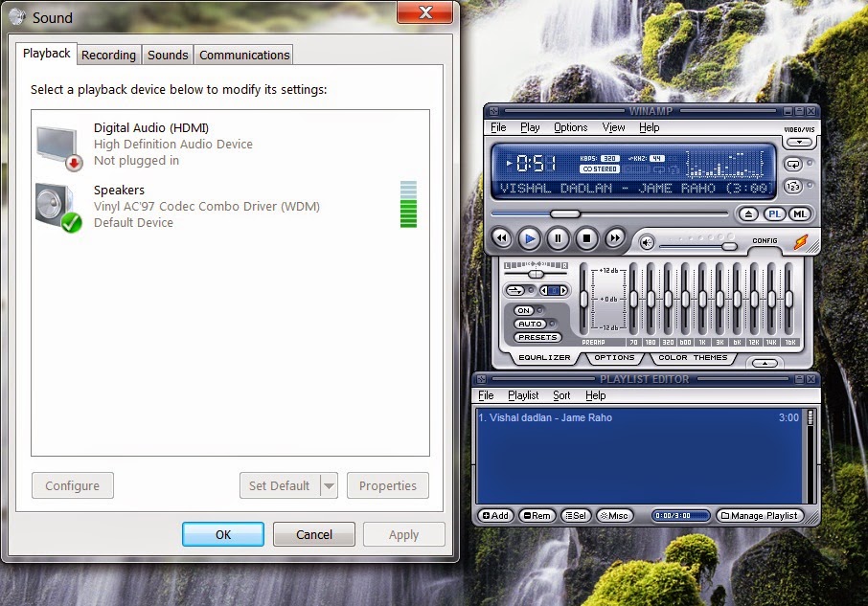Confirm the Sound dialog with OK

[x=223, y=534]
